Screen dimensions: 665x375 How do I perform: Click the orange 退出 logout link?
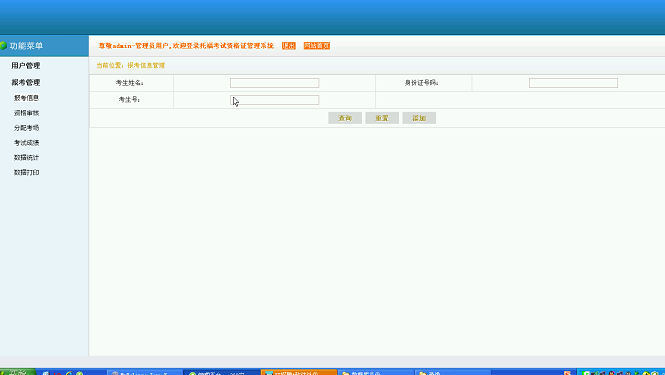click(x=289, y=46)
